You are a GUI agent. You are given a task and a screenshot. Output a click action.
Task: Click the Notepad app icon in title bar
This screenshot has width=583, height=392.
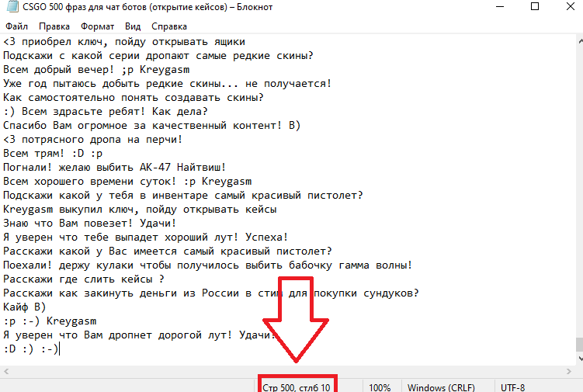coord(12,7)
